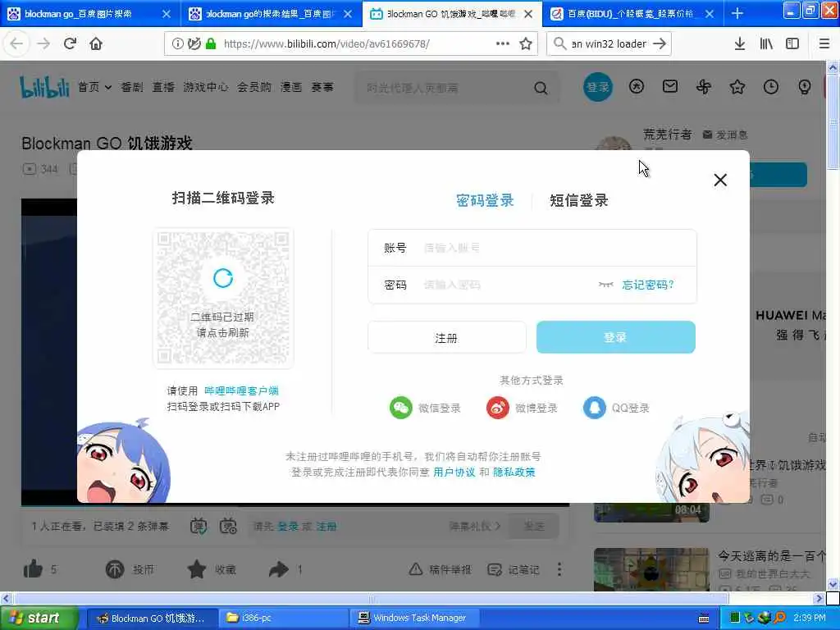The image size is (840, 630).
Task: Go back with the browser back arrow
Action: pos(16,43)
